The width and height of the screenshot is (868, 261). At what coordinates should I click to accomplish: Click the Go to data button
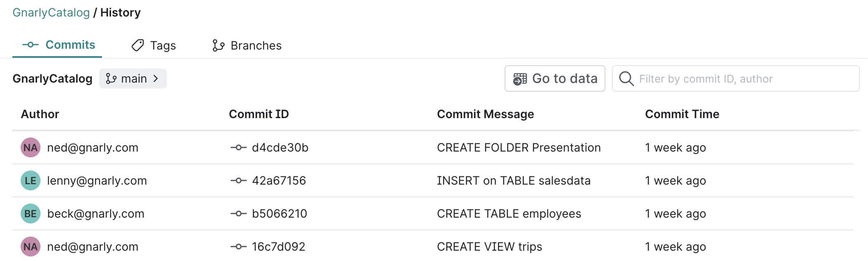(x=555, y=78)
